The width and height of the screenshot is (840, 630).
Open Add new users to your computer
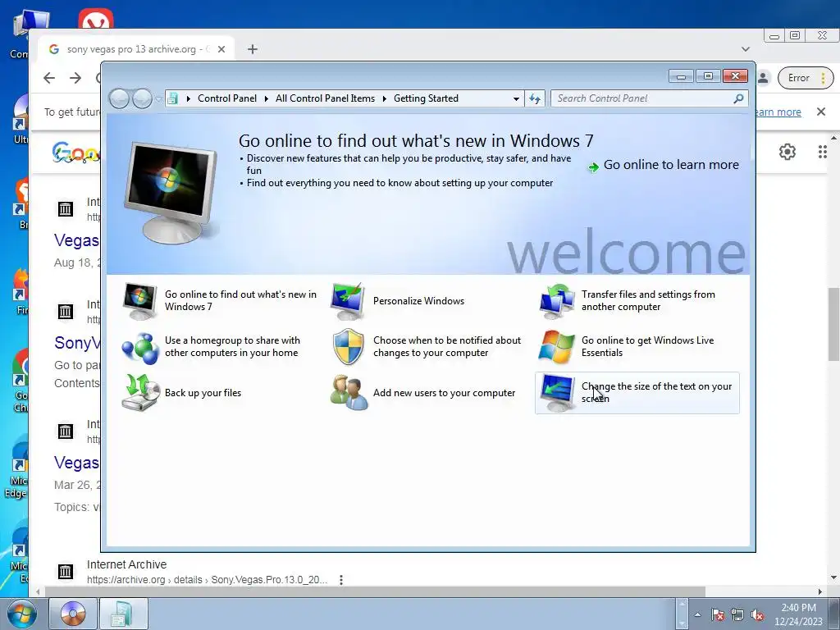point(444,393)
